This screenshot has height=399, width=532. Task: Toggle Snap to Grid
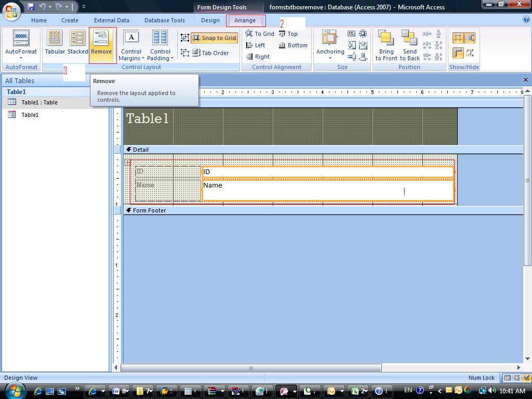click(x=215, y=37)
